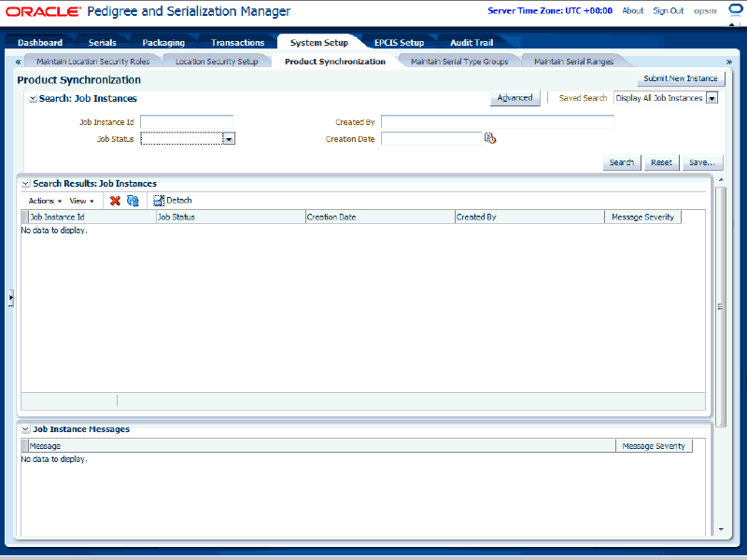
Task: Switch to the Dashboard tab
Action: click(40, 42)
